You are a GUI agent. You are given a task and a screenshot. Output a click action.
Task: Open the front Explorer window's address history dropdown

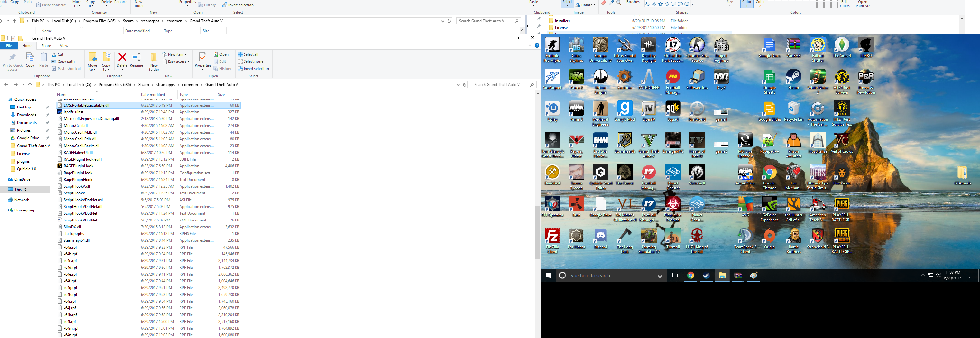pos(458,84)
